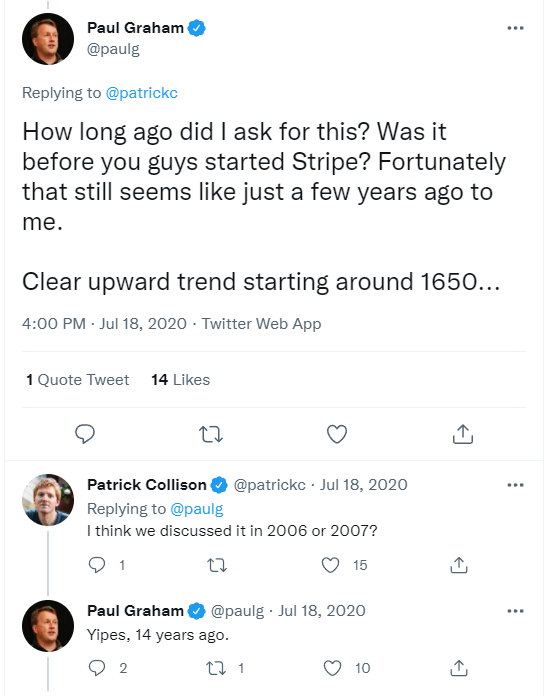
Task: Reply to the 'Yipes, 14 years ago' tweet
Action: [97, 668]
